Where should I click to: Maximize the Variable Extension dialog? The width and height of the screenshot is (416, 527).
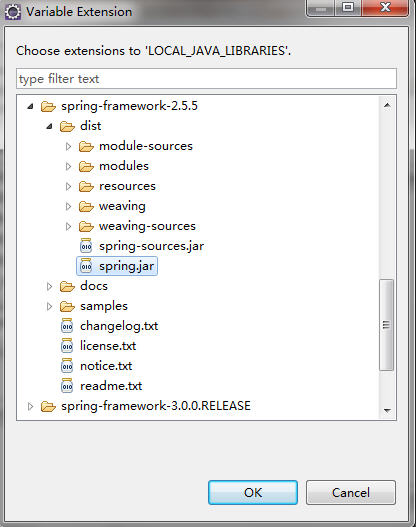point(348,7)
